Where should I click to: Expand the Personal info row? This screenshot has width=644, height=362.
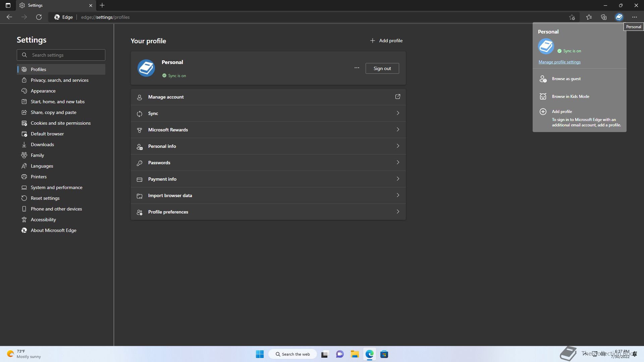click(268, 146)
